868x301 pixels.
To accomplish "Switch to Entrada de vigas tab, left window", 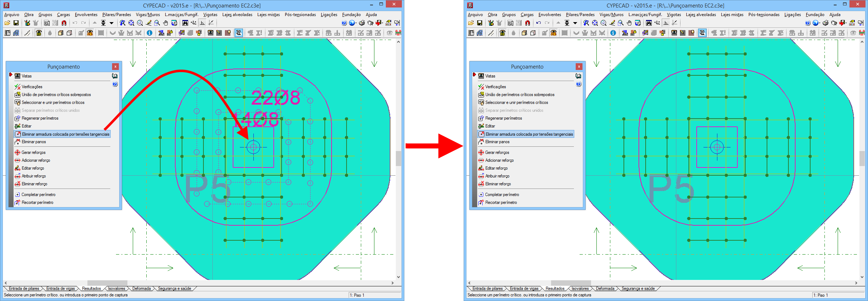I will (61, 289).
